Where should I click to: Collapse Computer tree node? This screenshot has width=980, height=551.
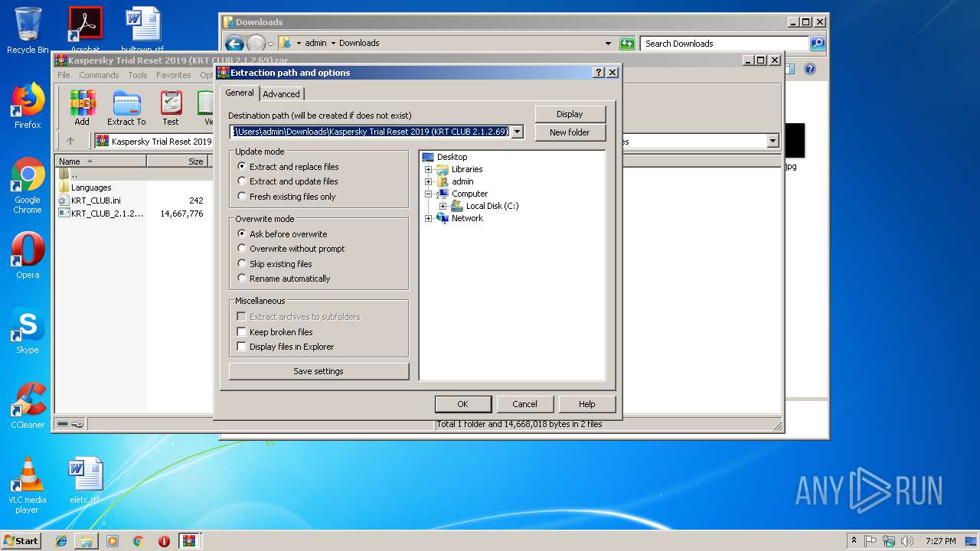429,194
